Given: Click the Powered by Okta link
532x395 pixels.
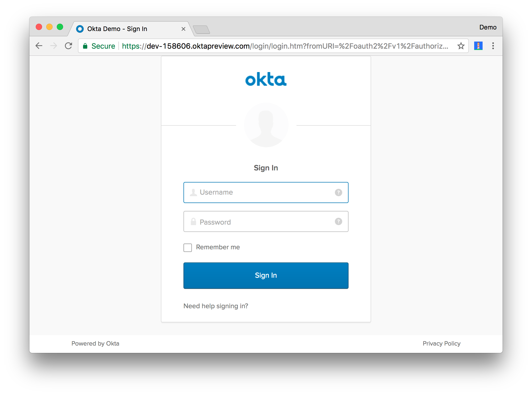Looking at the screenshot, I should tap(95, 343).
